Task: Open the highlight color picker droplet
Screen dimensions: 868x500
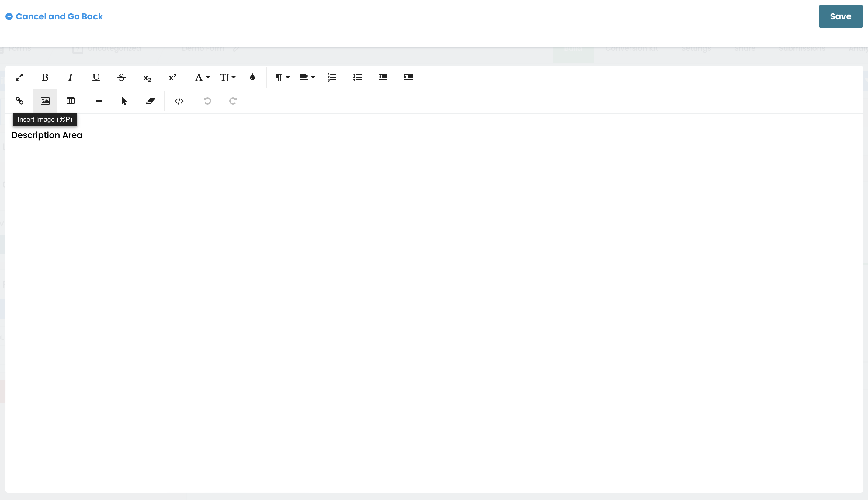Action: [x=253, y=77]
